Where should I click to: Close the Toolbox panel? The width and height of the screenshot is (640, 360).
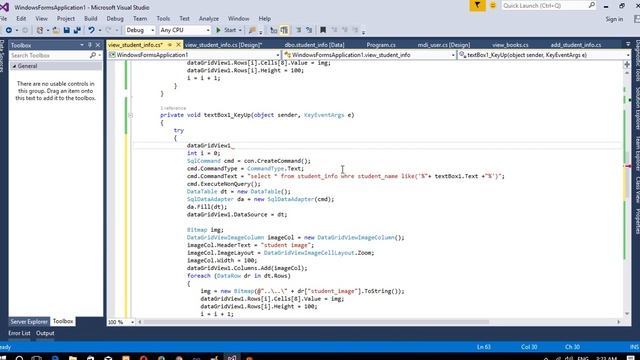pos(98,45)
